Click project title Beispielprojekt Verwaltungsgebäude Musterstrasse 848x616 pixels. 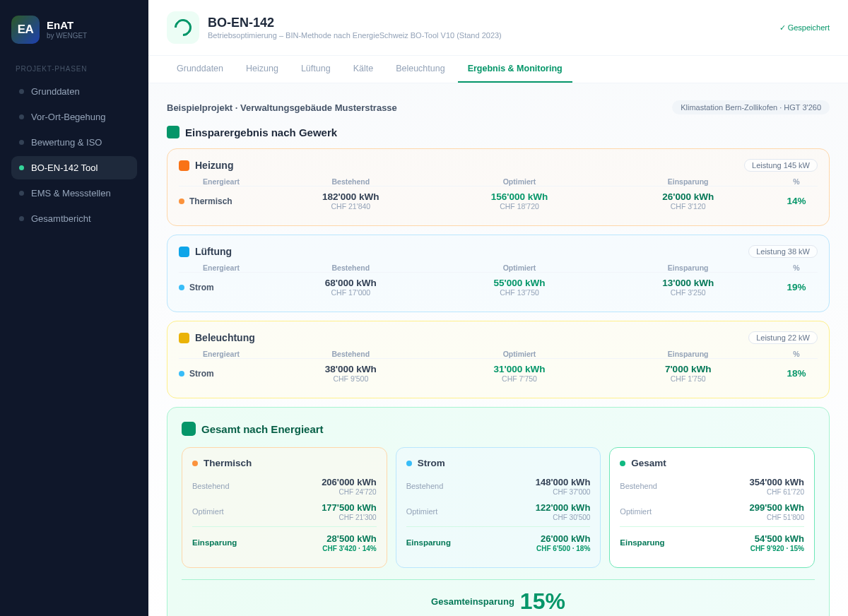click(282, 107)
